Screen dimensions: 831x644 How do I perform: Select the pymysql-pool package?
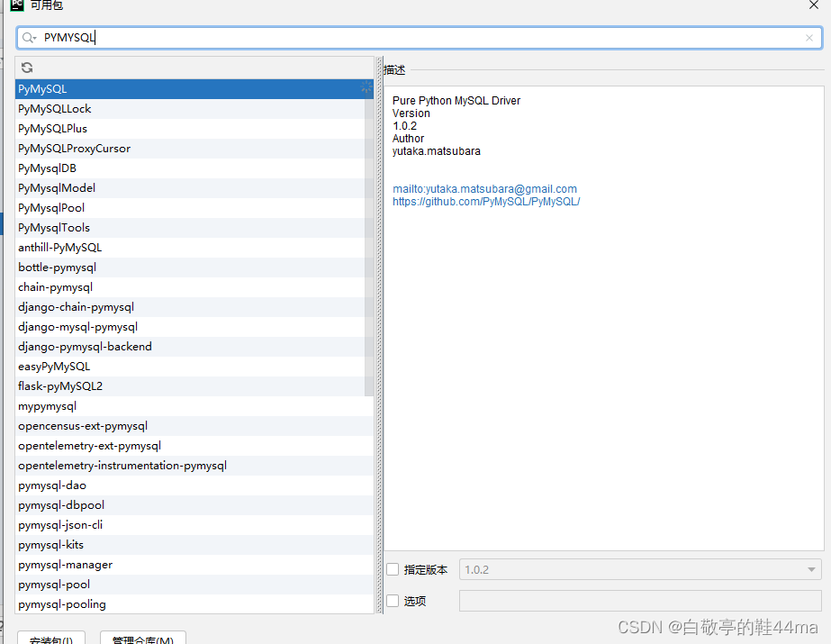point(194,585)
